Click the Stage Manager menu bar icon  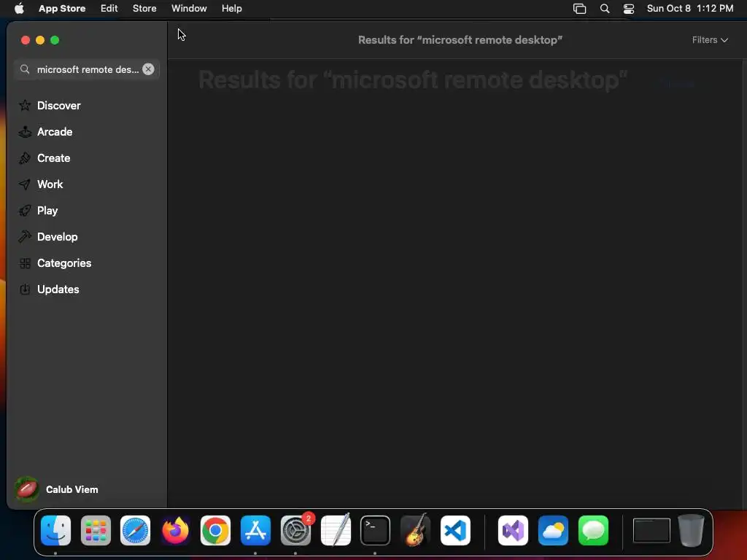pyautogui.click(x=579, y=9)
